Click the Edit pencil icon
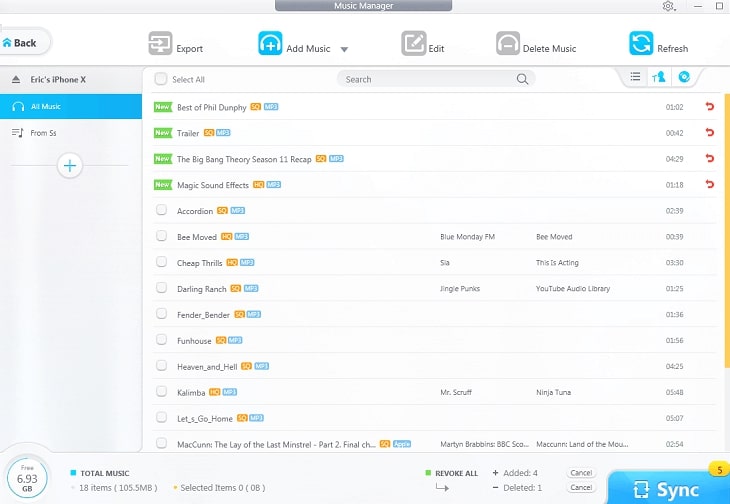 coord(413,43)
